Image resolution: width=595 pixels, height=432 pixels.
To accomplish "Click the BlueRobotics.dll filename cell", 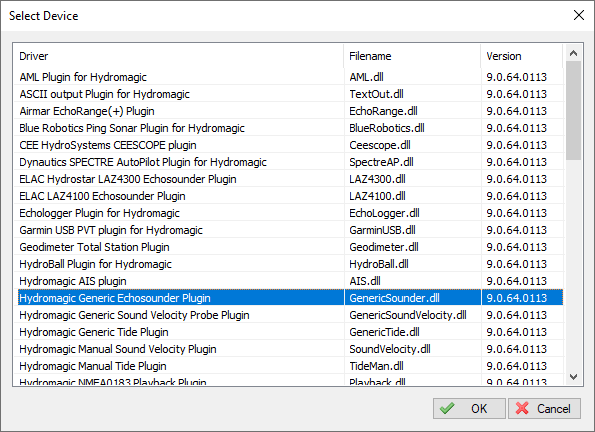I will [x=412, y=128].
